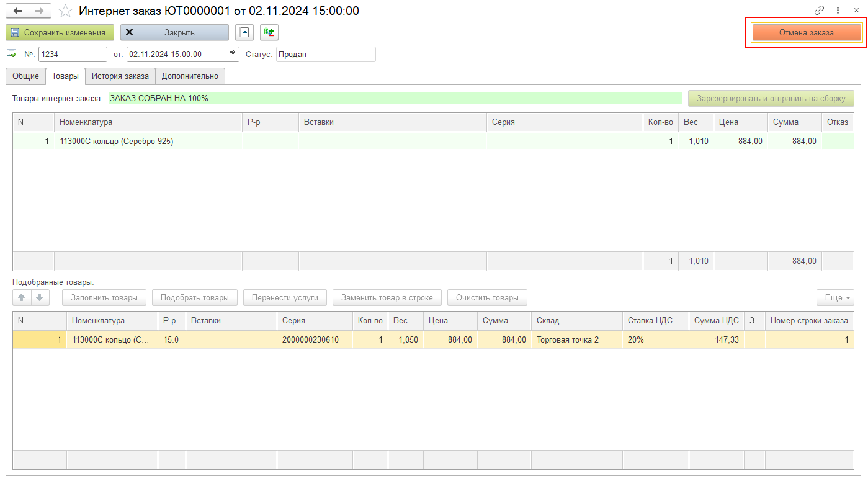Click the upper table Серия column header
The width and height of the screenshot is (868, 481).
pyautogui.click(x=565, y=122)
